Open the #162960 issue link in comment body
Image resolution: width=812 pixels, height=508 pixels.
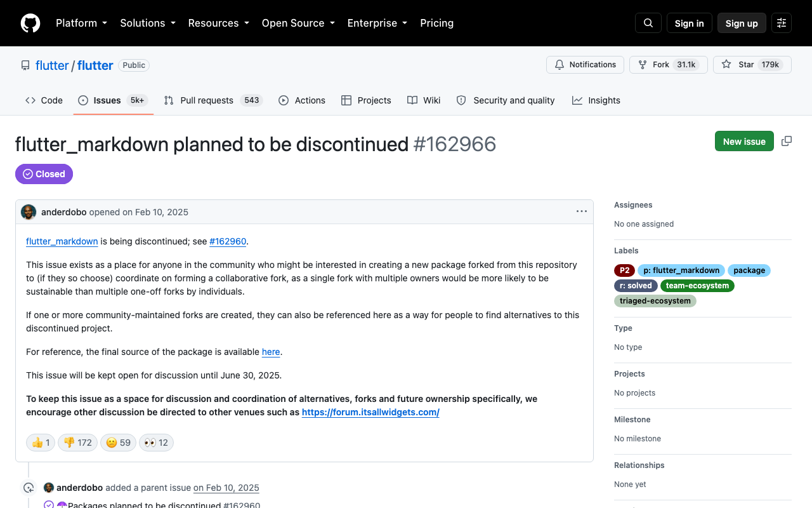[x=228, y=241]
